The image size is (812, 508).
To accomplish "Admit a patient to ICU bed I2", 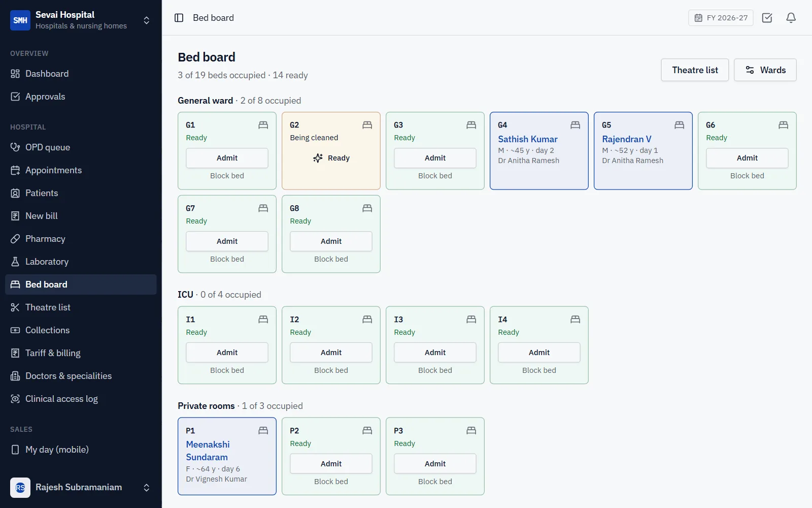I will click(x=331, y=353).
